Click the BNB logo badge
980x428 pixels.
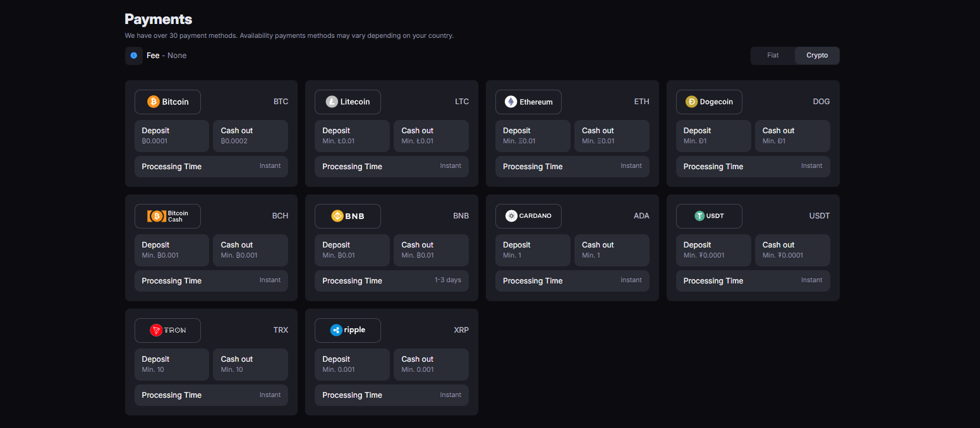[348, 216]
